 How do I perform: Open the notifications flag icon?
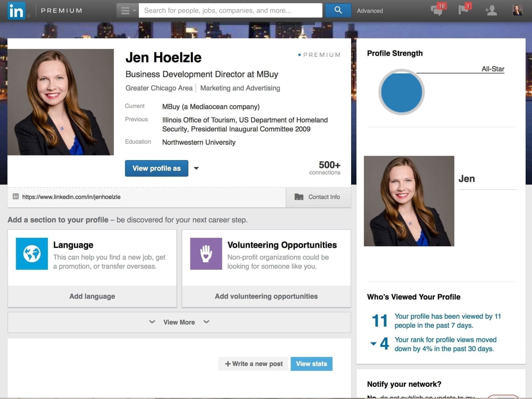tap(464, 10)
